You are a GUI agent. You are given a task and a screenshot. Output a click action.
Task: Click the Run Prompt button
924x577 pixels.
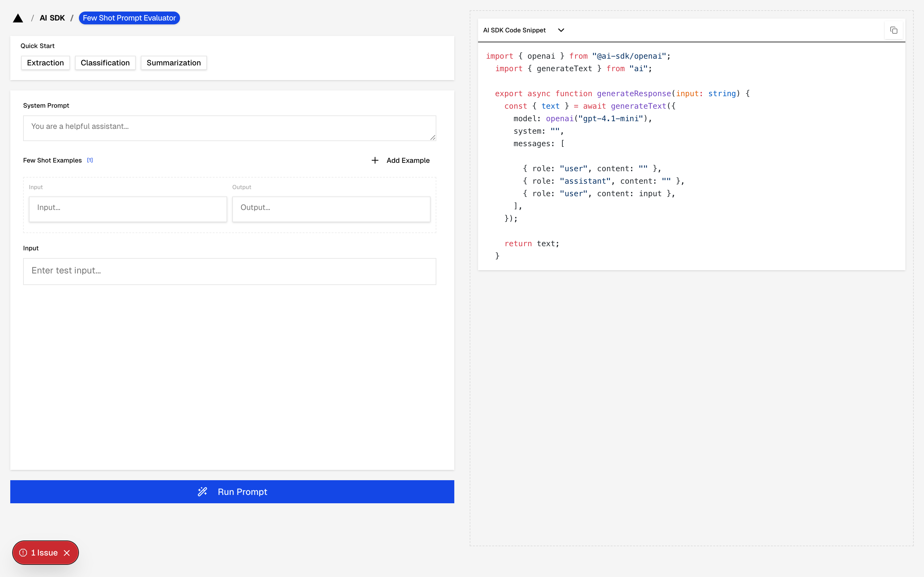[232, 491]
